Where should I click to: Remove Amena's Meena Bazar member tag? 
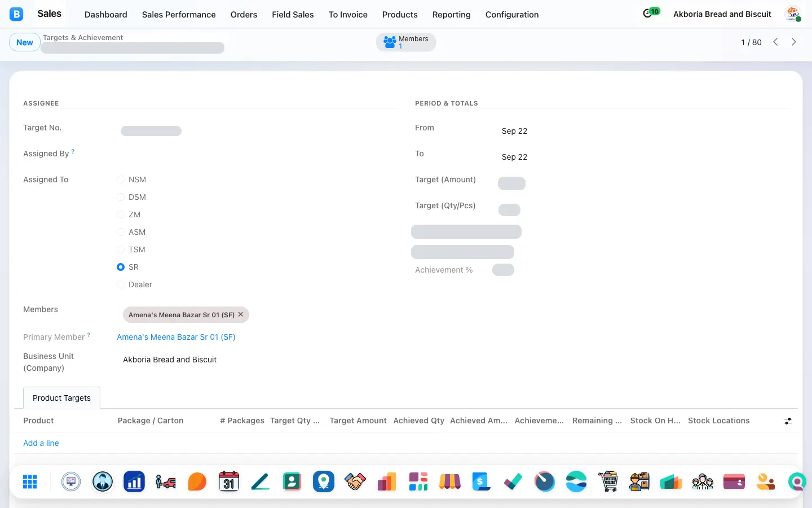pos(241,314)
